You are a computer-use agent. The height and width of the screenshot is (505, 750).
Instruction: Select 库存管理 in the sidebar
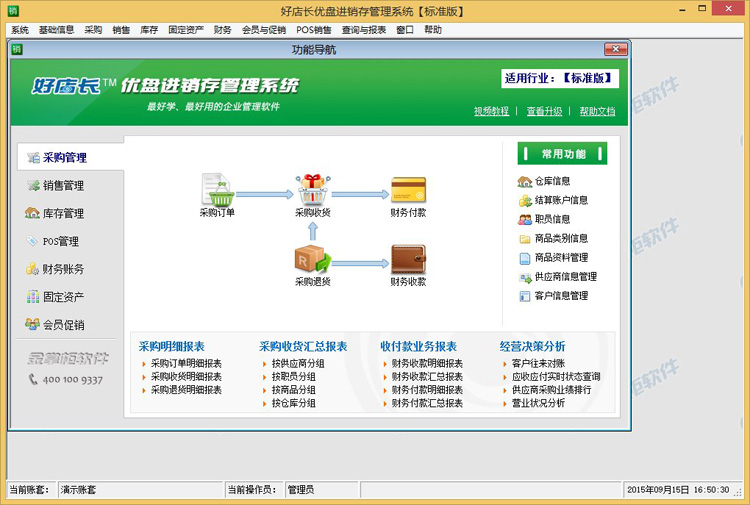tap(55, 213)
